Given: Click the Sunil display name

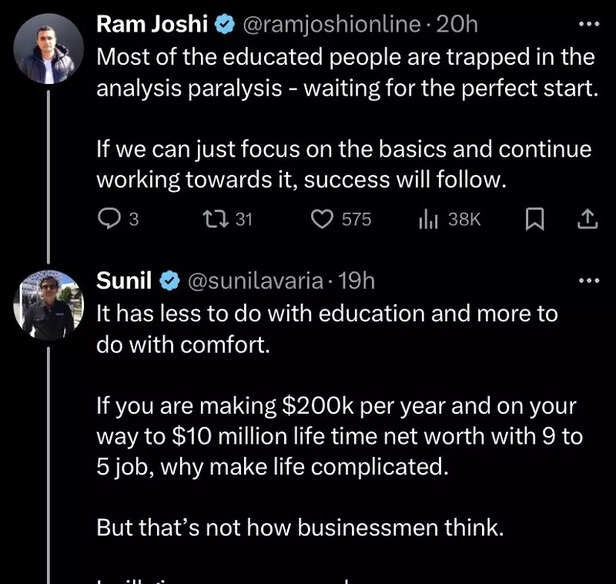Looking at the screenshot, I should coord(122,282).
